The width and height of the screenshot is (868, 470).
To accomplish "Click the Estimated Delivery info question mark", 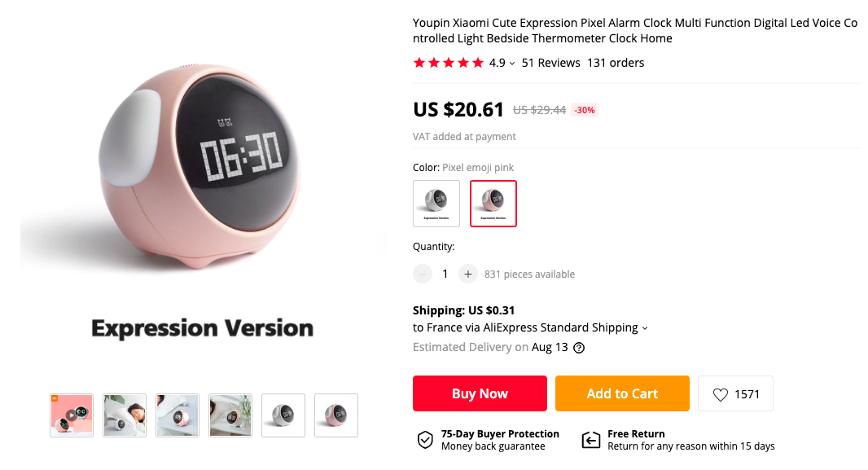I will pyautogui.click(x=578, y=347).
